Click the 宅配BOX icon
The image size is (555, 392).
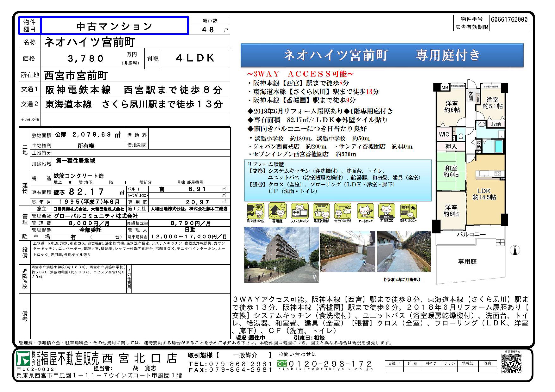coord(387,211)
